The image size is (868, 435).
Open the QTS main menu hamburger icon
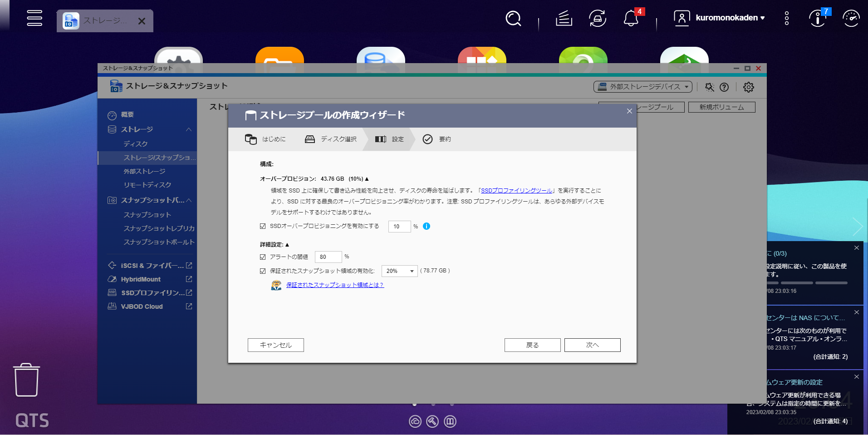(34, 18)
